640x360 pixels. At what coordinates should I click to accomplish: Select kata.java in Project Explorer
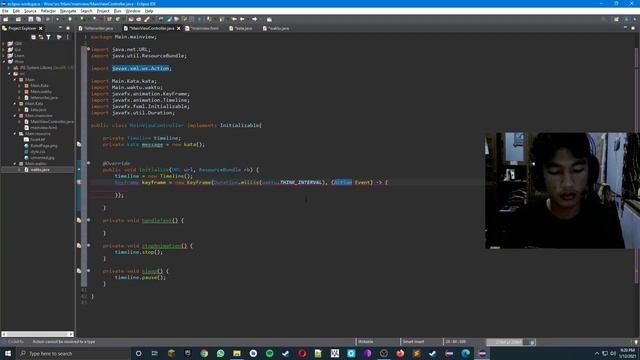tap(36, 110)
